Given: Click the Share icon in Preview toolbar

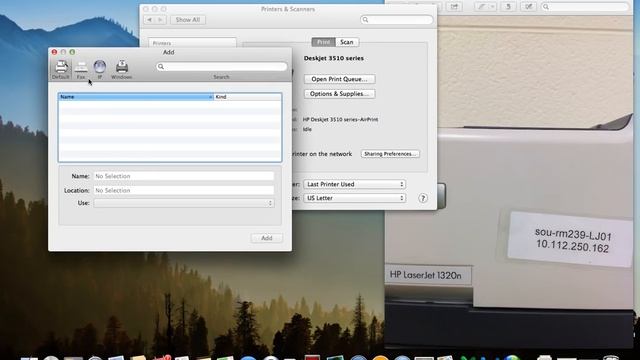Looking at the screenshot, I should coord(454,7).
